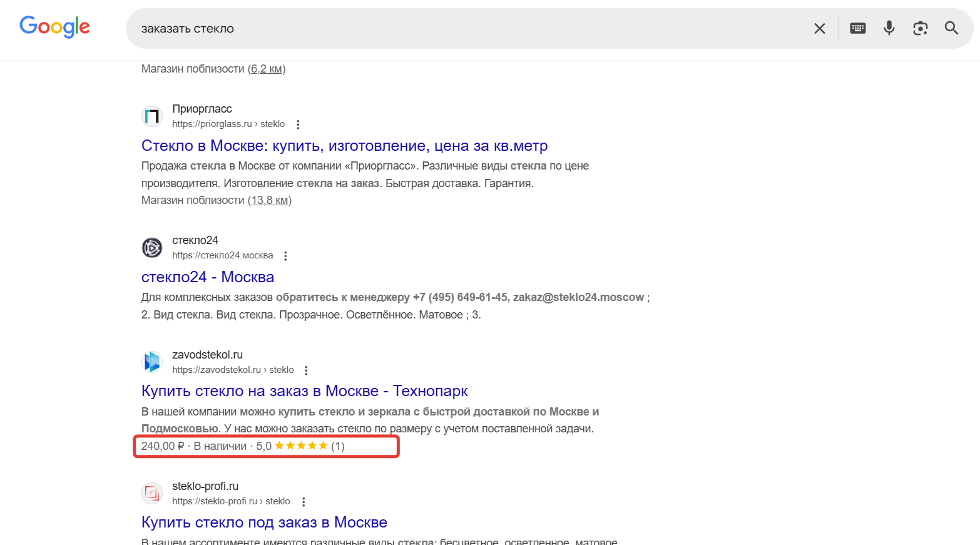Screen dimensions: 980x545
Task: Click the https://priorglass.ru › steklo URL
Action: 228,124
